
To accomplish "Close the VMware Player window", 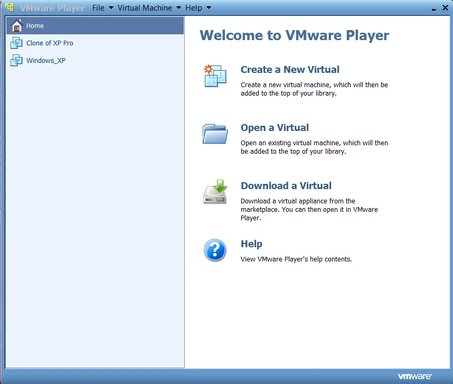I will click(445, 7).
